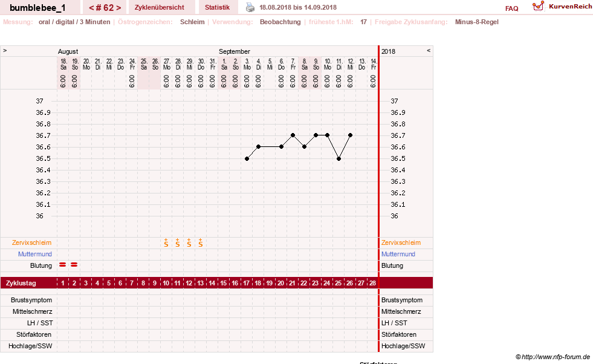Click the 'Schleim' Östrogenzeichen value
The image size is (593, 364).
[192, 22]
